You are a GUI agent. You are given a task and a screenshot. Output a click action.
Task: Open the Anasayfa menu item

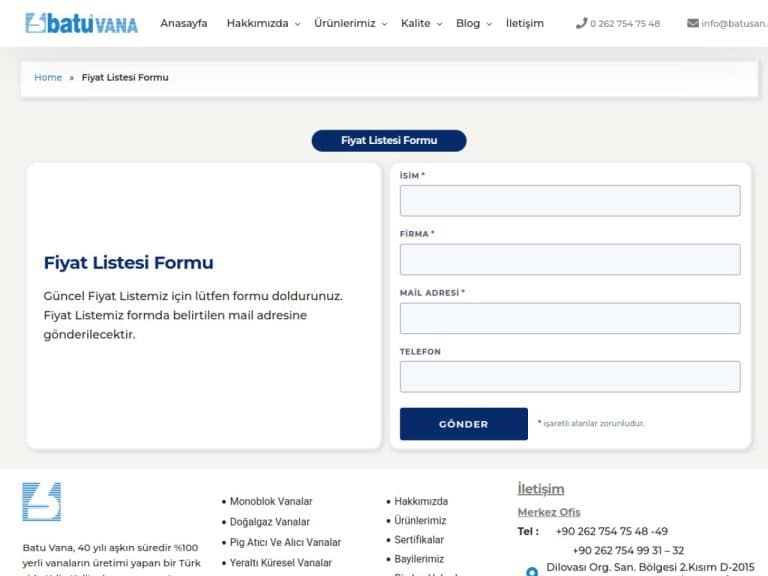pos(184,23)
